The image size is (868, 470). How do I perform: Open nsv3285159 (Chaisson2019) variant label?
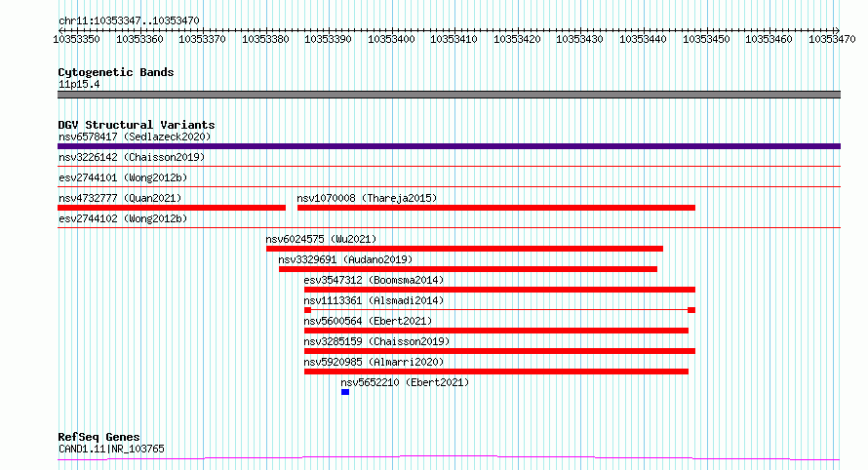(x=376, y=341)
